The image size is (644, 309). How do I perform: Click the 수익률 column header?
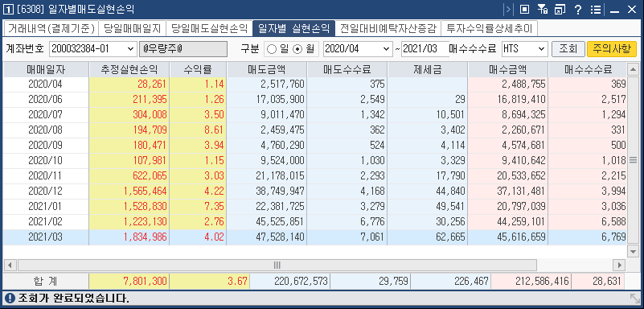[x=198, y=70]
